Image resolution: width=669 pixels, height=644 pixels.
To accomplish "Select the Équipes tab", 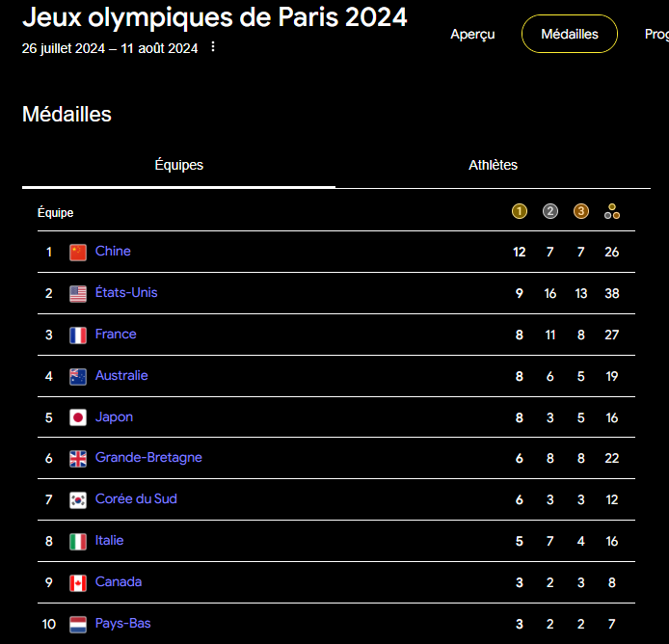I will coord(179,165).
